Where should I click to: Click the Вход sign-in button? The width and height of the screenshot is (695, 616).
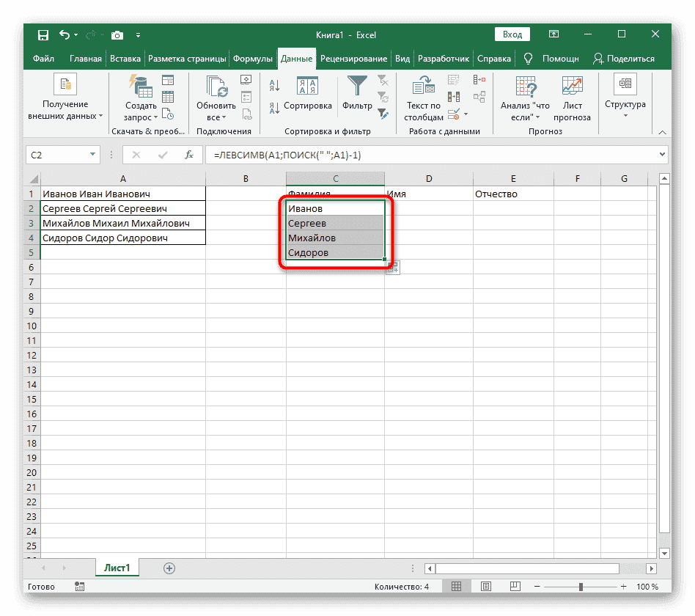[512, 34]
